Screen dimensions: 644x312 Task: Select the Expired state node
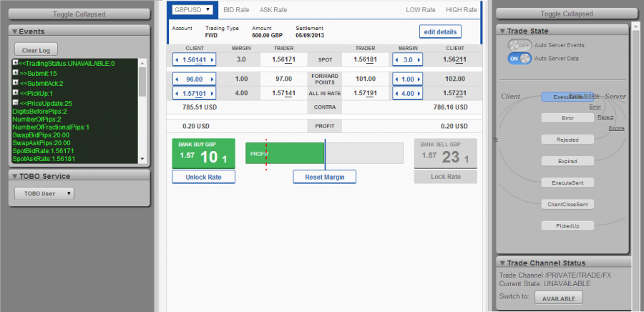[567, 162]
